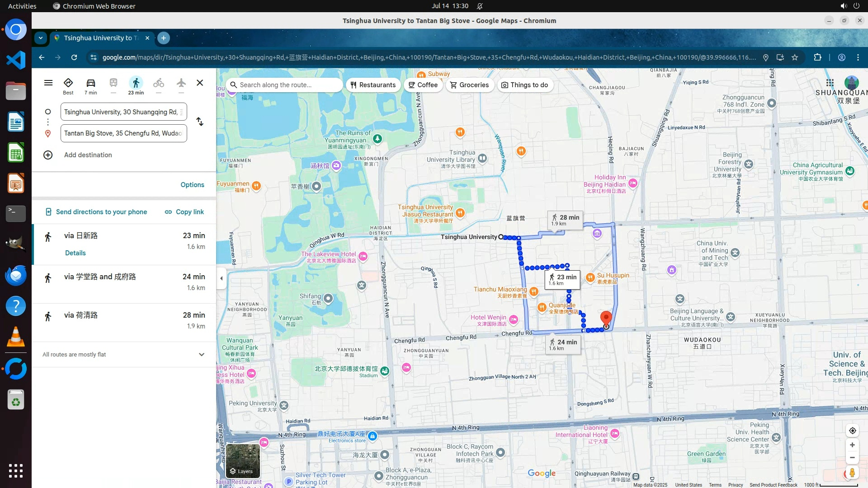
Task: Zoom out the map with minus
Action: click(x=852, y=458)
